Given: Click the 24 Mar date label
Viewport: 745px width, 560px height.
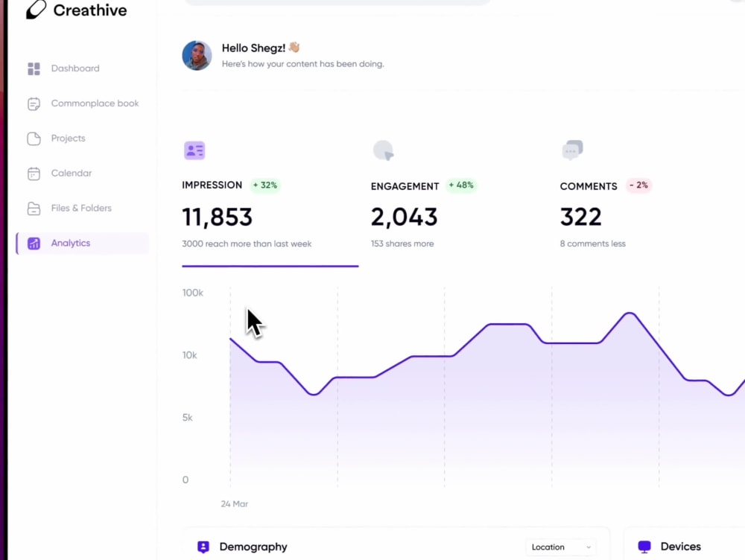Looking at the screenshot, I should click(x=234, y=504).
